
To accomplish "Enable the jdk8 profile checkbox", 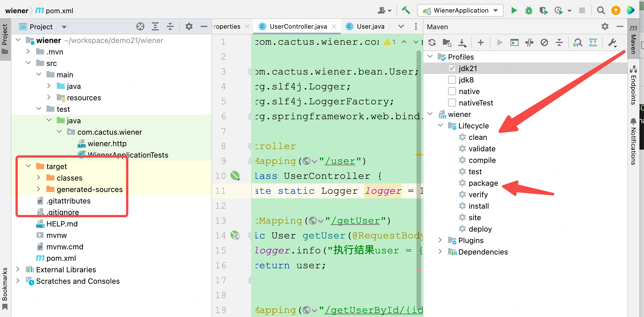I will [452, 80].
